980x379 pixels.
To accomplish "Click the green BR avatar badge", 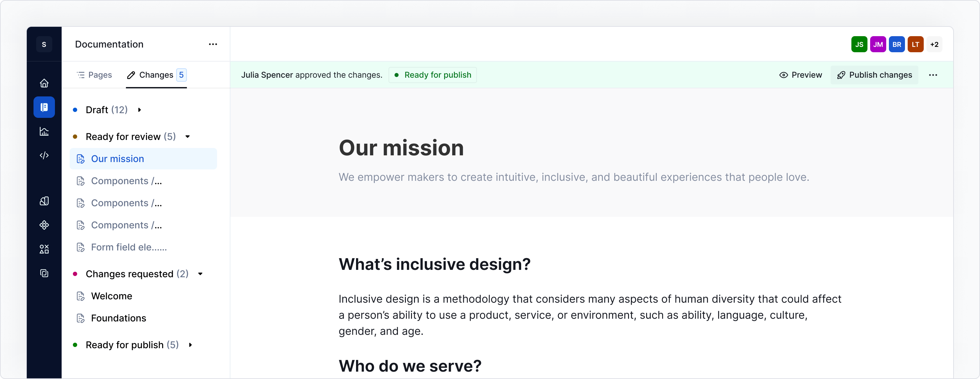I will (x=897, y=44).
